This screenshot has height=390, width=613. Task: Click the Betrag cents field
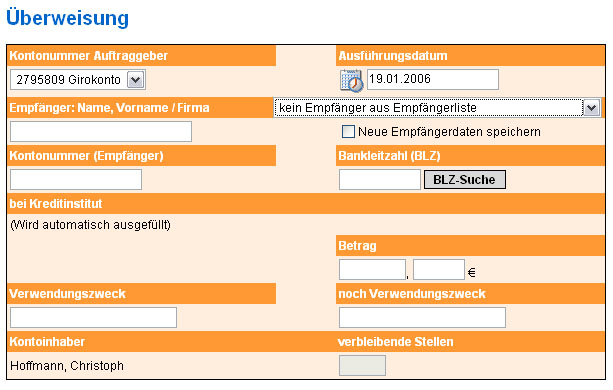point(439,269)
